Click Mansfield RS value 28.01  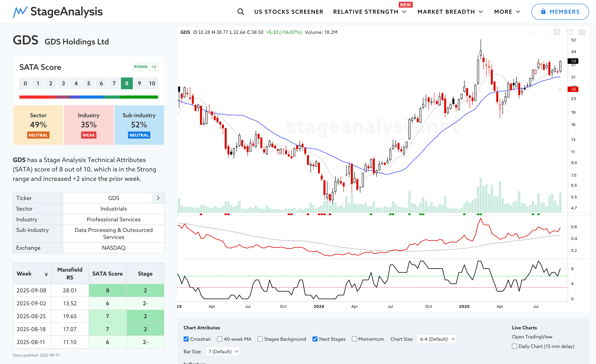tap(70, 291)
